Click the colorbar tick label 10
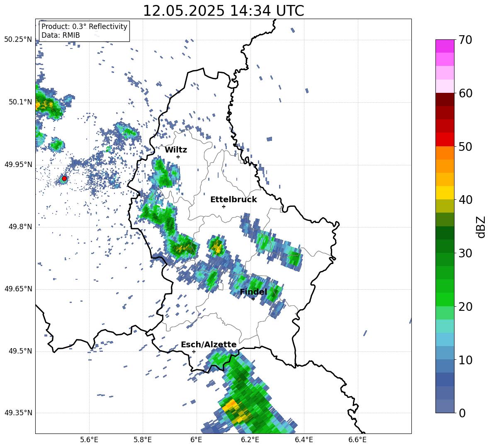491x448 pixels. pyautogui.click(x=465, y=360)
